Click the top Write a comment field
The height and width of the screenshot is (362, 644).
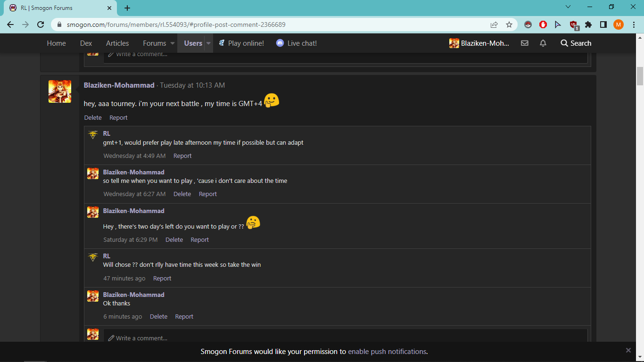pos(346,57)
